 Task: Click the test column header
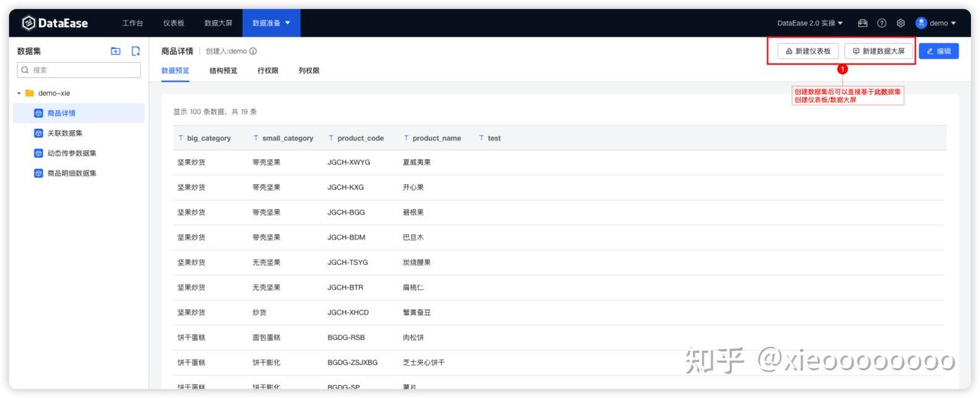pyautogui.click(x=494, y=139)
